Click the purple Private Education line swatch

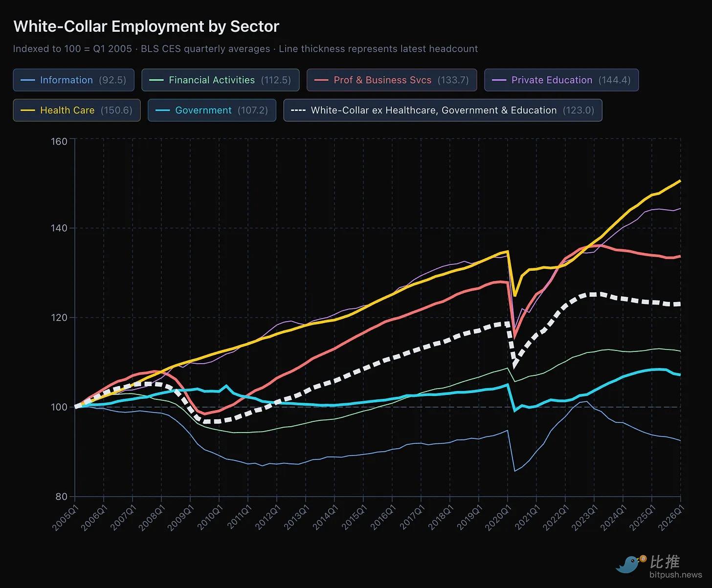(499, 80)
